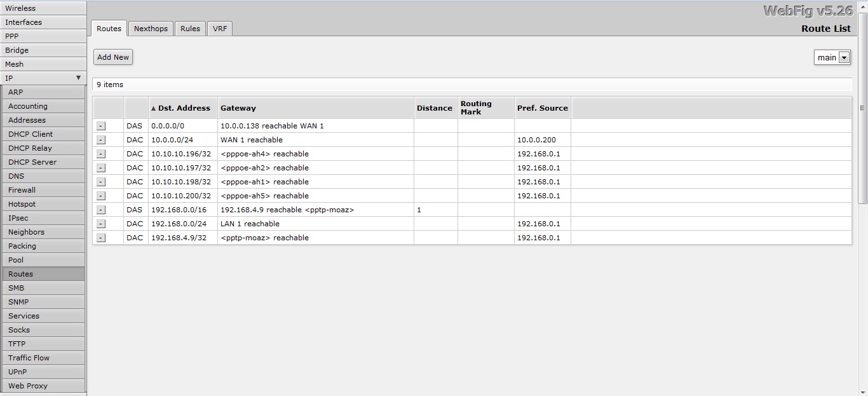Viewport: 868px width, 396px height.
Task: Open Packing submenu item
Action: click(x=43, y=246)
